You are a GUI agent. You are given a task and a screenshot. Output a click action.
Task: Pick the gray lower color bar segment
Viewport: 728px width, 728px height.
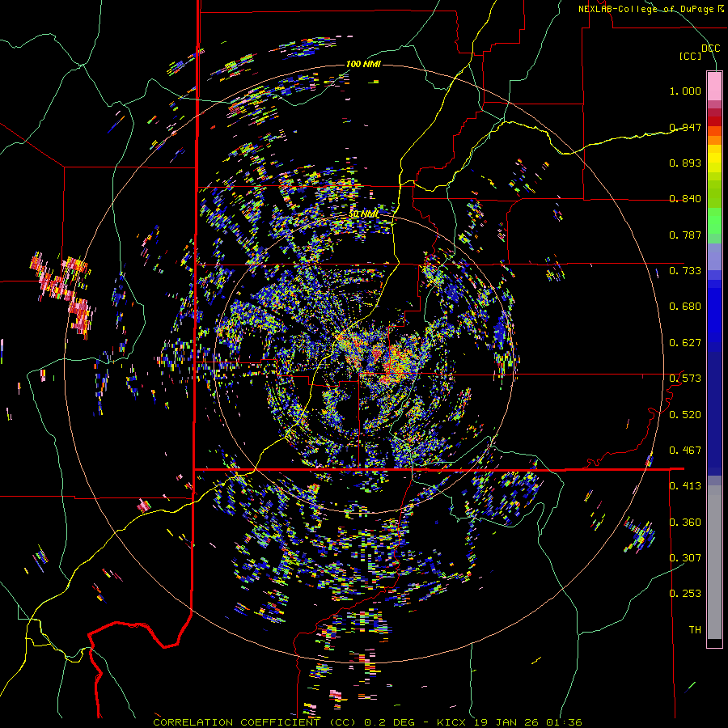[x=714, y=562]
